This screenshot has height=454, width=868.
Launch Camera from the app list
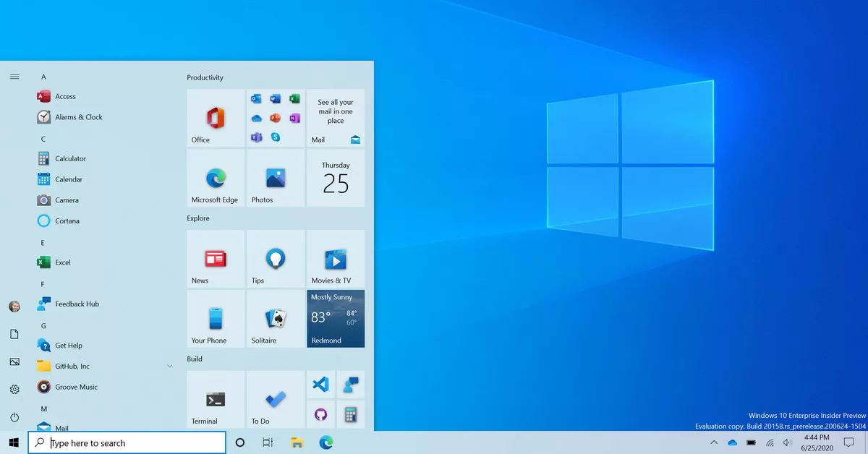(x=105, y=200)
